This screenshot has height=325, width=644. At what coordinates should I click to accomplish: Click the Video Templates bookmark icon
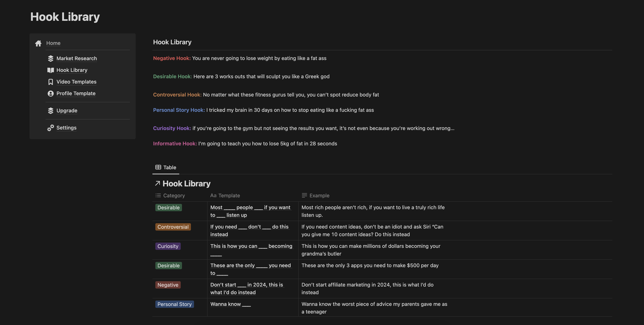[51, 82]
